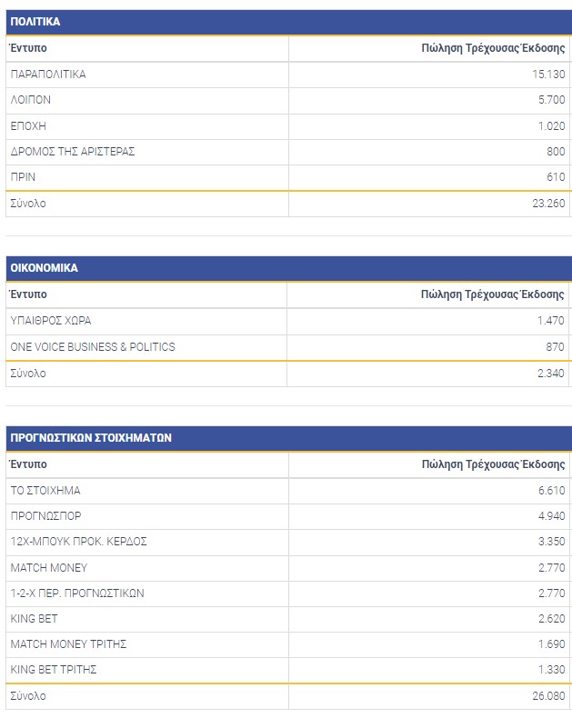572x728 pixels.
Task: Select the ΛΟΙΠΟΝ publication entry
Action: [x=31, y=100]
